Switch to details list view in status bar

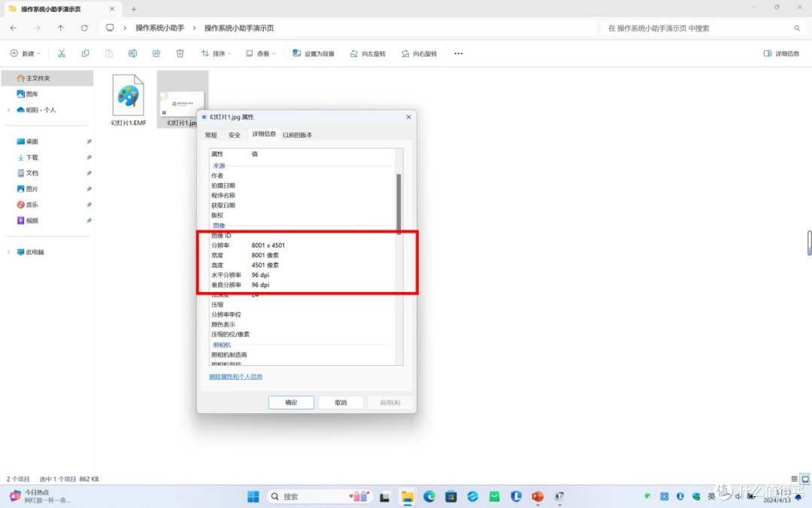(795, 479)
